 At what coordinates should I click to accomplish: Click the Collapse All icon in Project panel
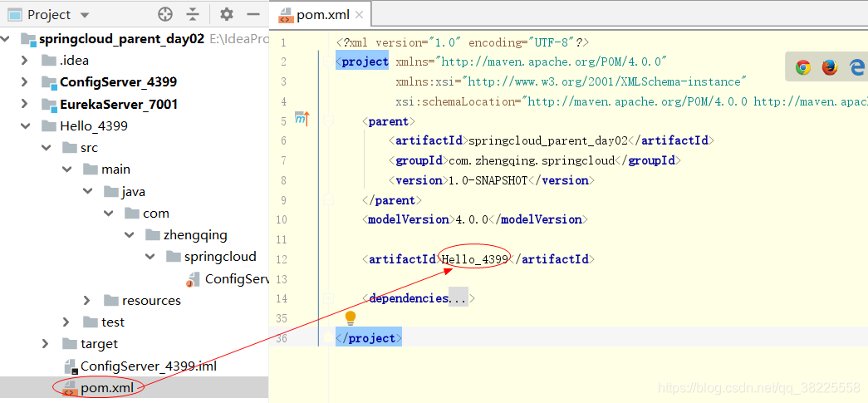192,14
